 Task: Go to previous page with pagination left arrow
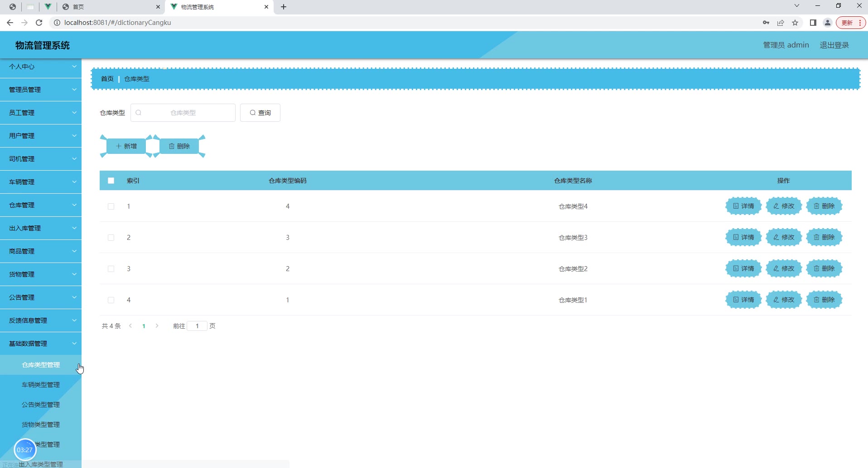pos(130,326)
